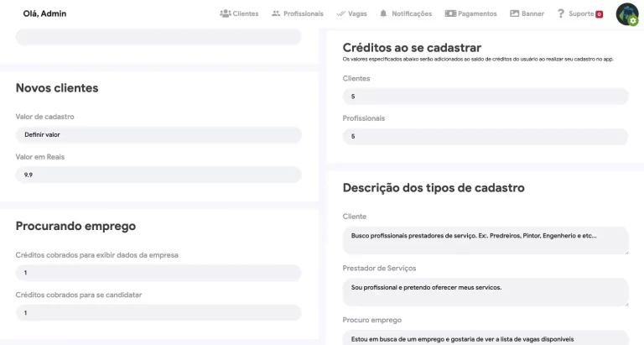Click the credits explanation text under heading
Image resolution: width=644 pixels, height=345 pixels.
(x=478, y=60)
